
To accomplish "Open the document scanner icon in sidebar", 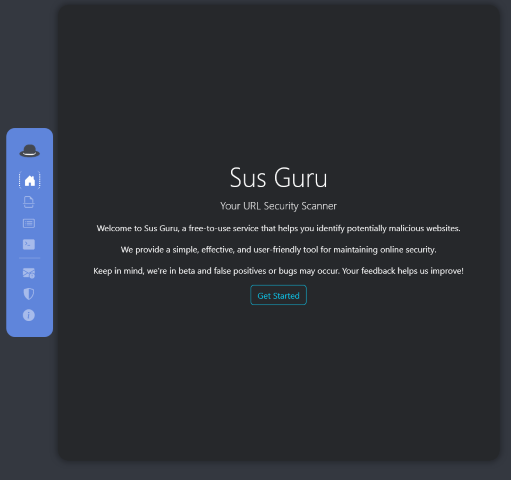I will click(x=29, y=202).
